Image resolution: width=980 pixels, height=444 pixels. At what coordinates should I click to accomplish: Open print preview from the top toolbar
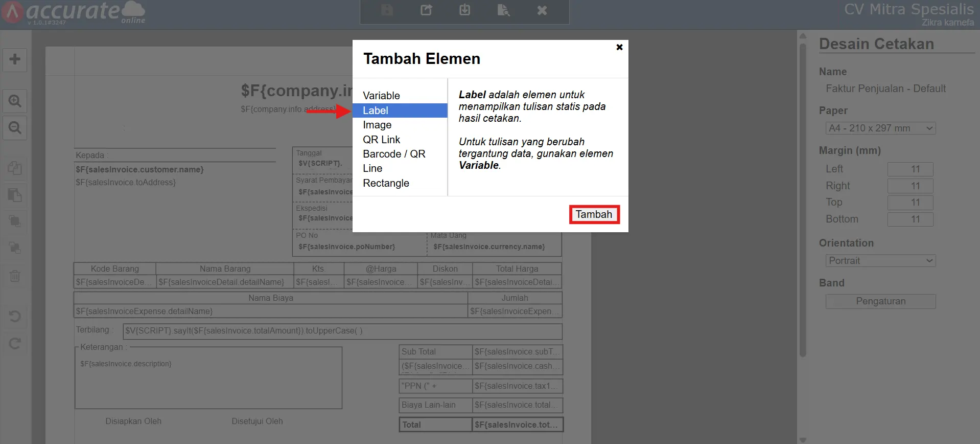[x=503, y=10]
